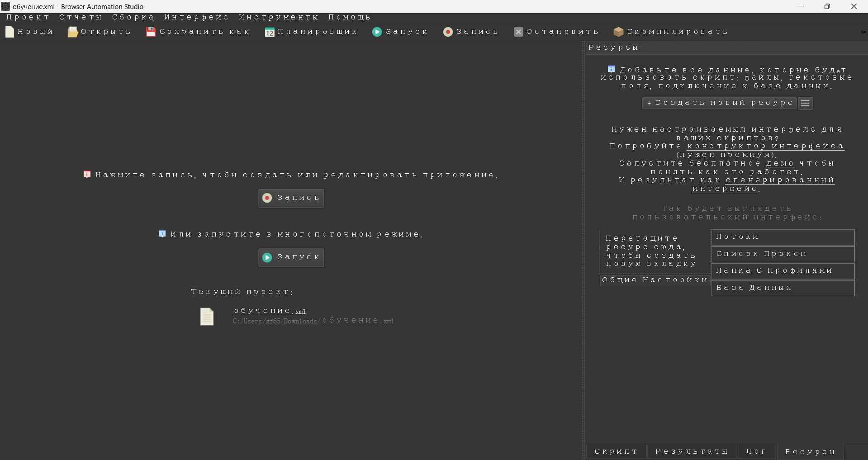Expand the toolbar overflow chevron

click(863, 32)
